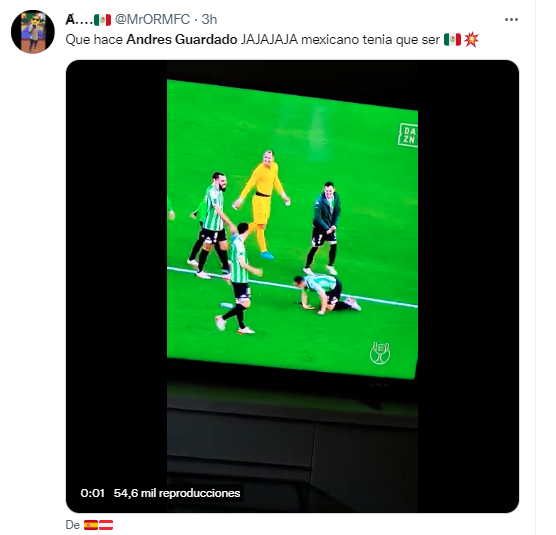This screenshot has width=556, height=535.
Task: Open the tweet via 3h timestamp
Action: pyautogui.click(x=209, y=19)
